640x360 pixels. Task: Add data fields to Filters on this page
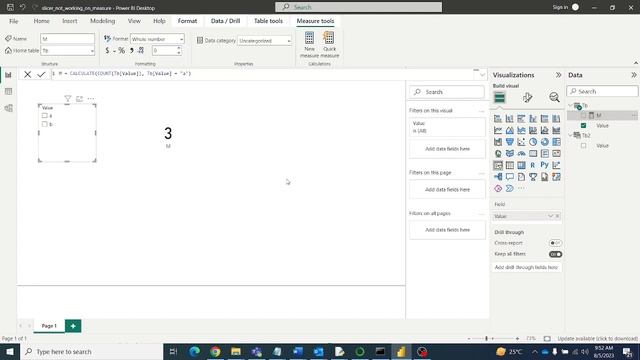click(447, 190)
